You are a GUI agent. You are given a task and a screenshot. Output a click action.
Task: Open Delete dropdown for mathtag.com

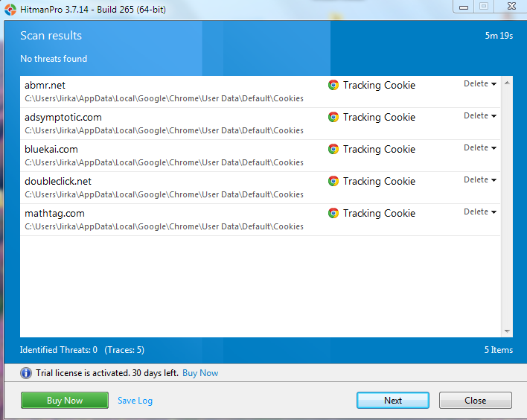pyautogui.click(x=480, y=211)
